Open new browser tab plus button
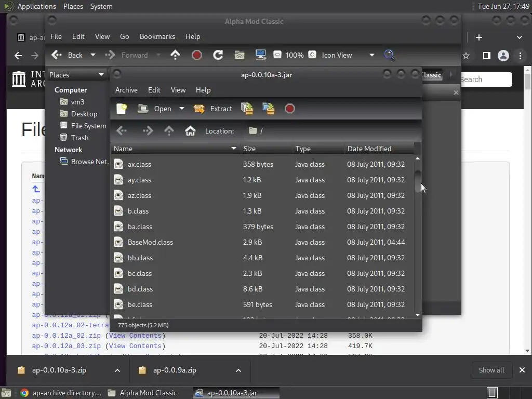 click(x=479, y=37)
